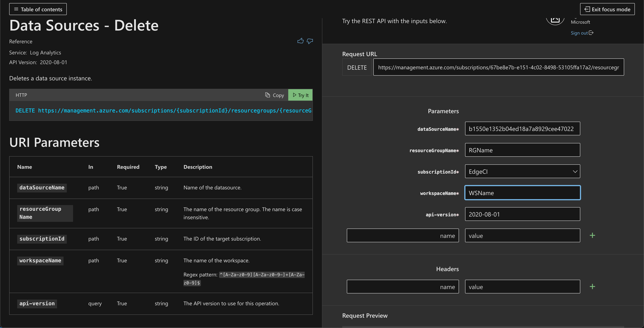This screenshot has width=644, height=328.
Task: Sign out of the Microsoft account
Action: click(582, 33)
